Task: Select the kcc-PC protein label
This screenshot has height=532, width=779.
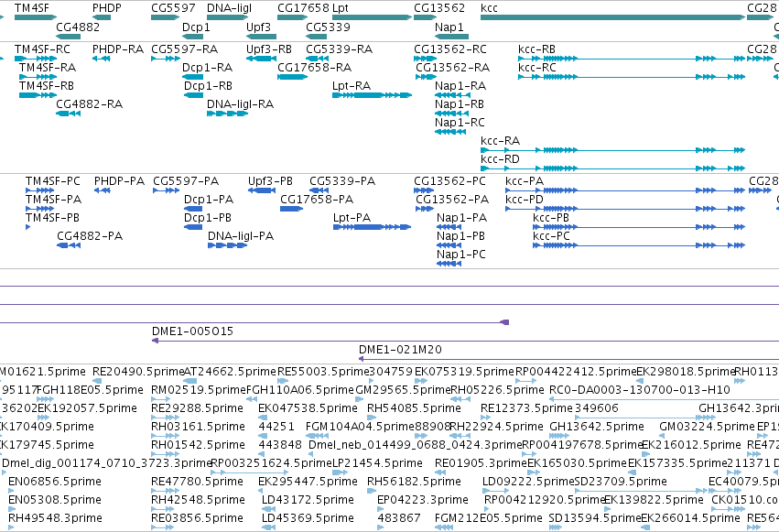Action: tap(551, 236)
